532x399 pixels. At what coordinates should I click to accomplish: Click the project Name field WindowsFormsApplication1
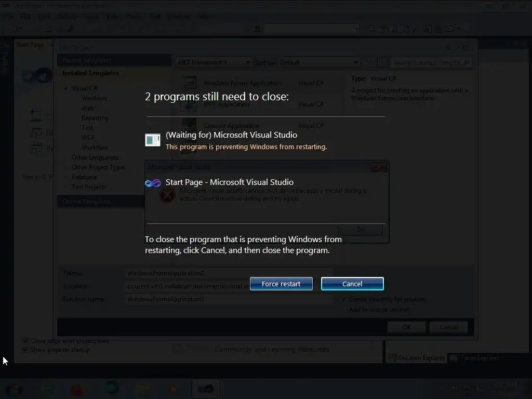coord(229,273)
